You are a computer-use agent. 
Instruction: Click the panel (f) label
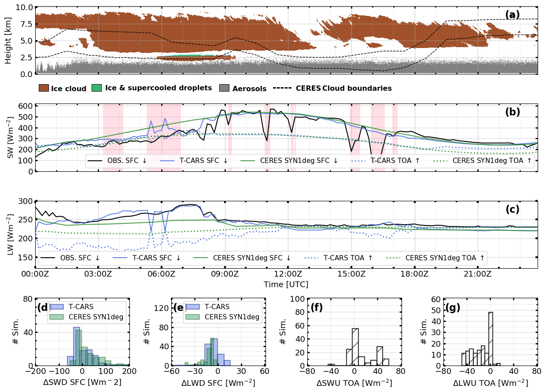[x=317, y=307]
